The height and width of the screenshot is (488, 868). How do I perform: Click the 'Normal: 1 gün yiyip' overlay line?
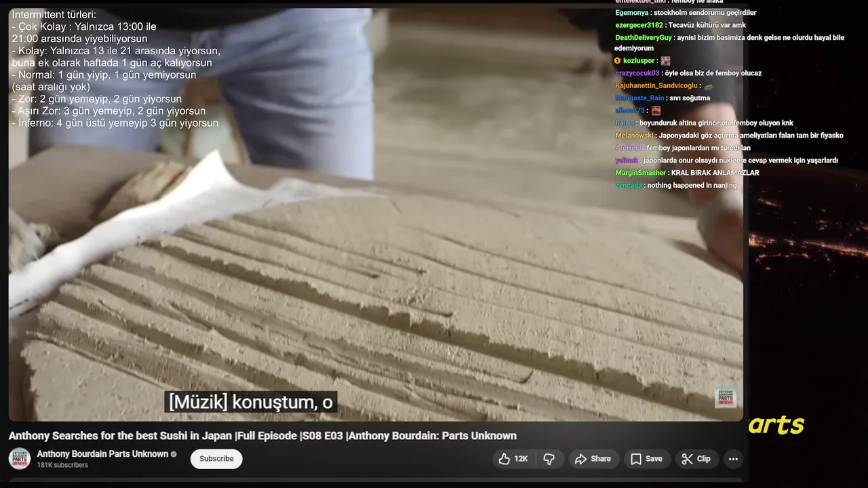(x=104, y=75)
